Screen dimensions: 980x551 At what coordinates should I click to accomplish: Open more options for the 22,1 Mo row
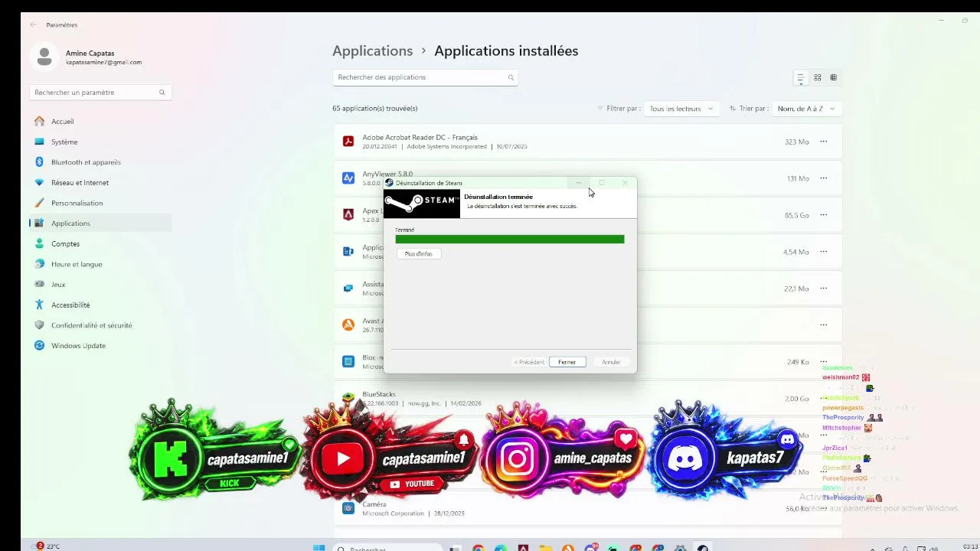tap(824, 289)
